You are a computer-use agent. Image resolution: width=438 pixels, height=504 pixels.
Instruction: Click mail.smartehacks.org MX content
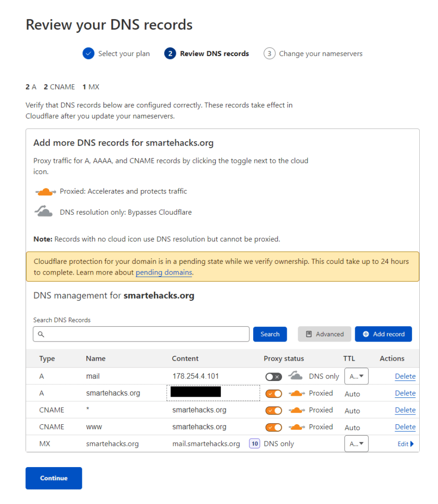[206, 444]
